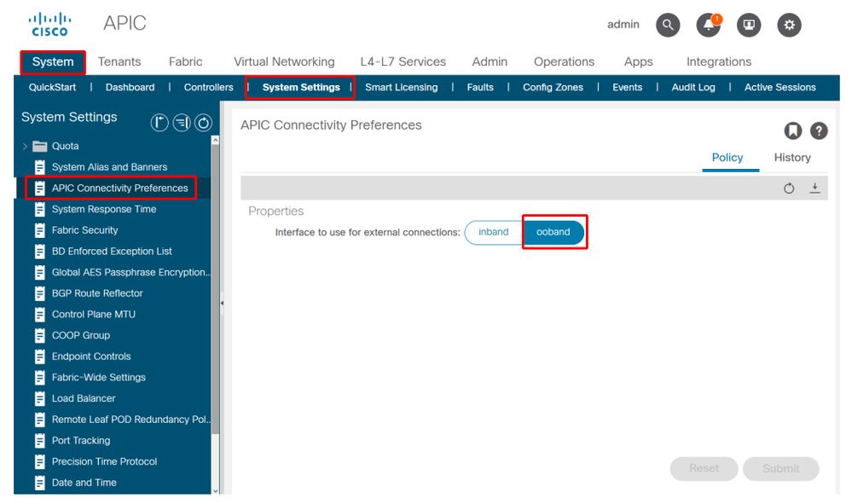This screenshot has height=504, width=852.
Task: Go to the Active Sessions submenu
Action: [x=780, y=88]
